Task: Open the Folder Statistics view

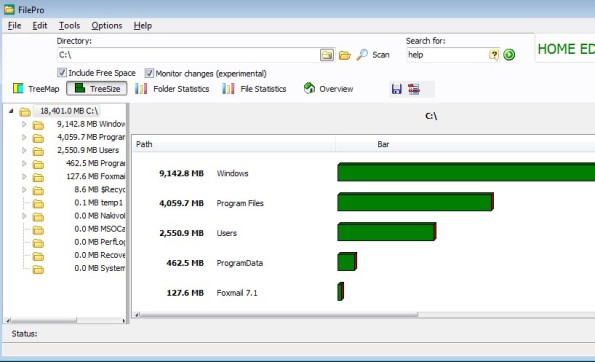Action: point(172,89)
